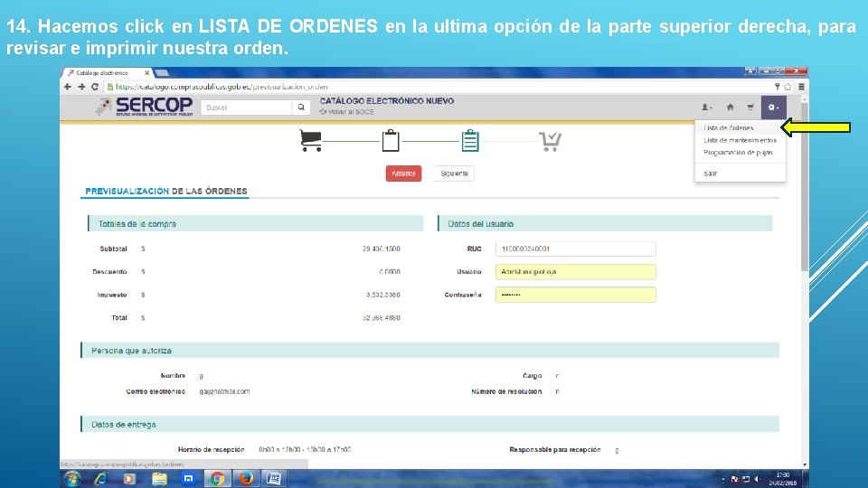This screenshot has height=488, width=868.
Task: Click the Contraseña password field
Action: pyautogui.click(x=576, y=295)
